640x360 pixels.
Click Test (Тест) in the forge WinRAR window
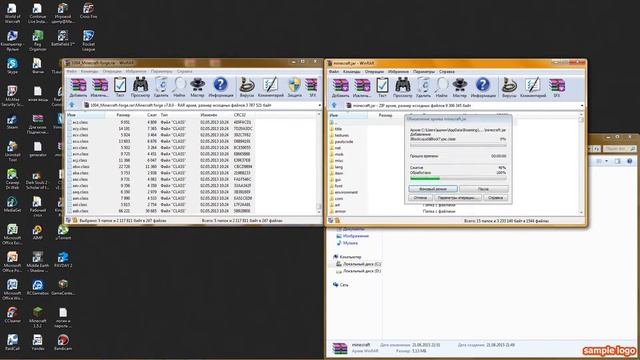tap(120, 87)
